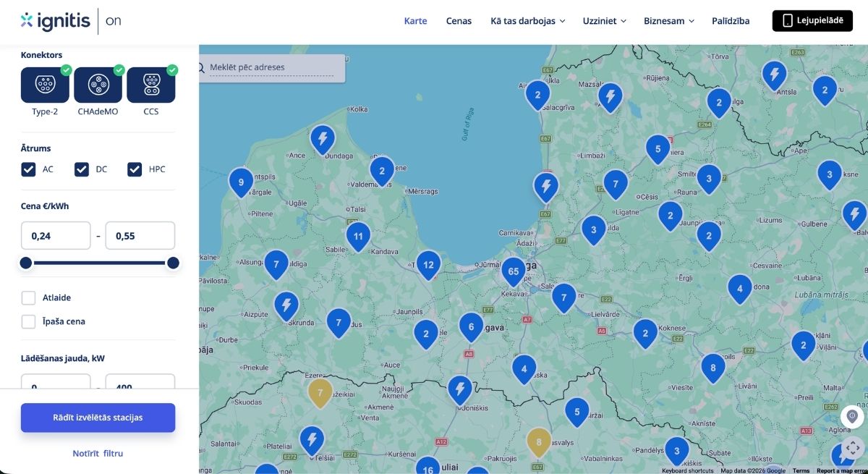Click Rādīt izvēlētās stacijas button
Screen dimensions: 868x474
pyautogui.click(x=98, y=418)
